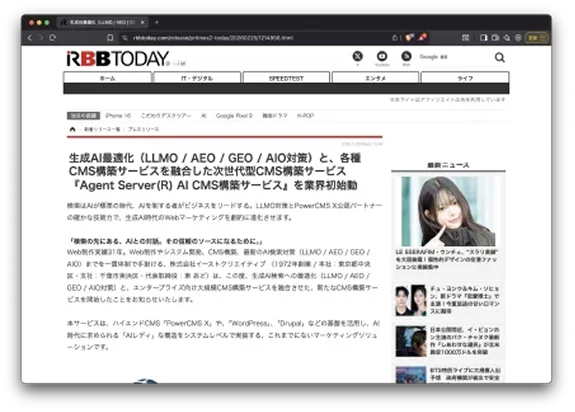
Task: Open the RBB TODAY X (Twitter) icon
Action: coord(358,56)
